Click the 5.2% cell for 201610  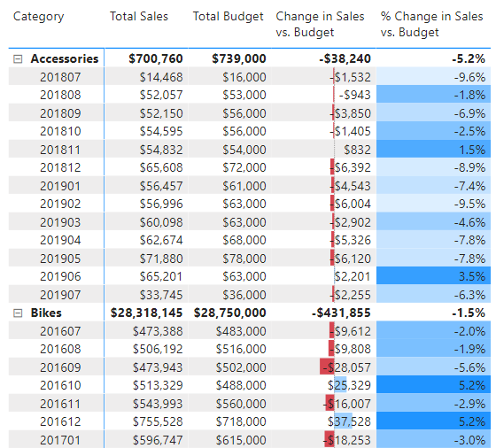433,385
